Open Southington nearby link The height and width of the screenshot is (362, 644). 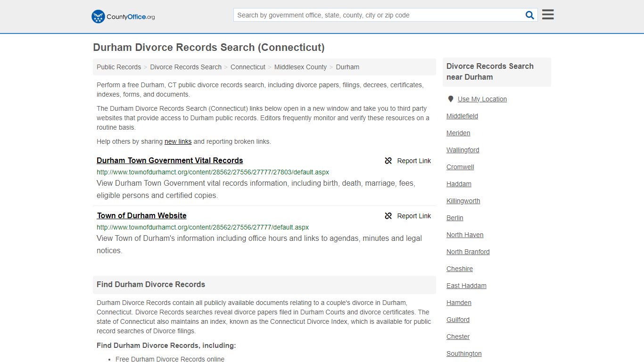click(464, 354)
